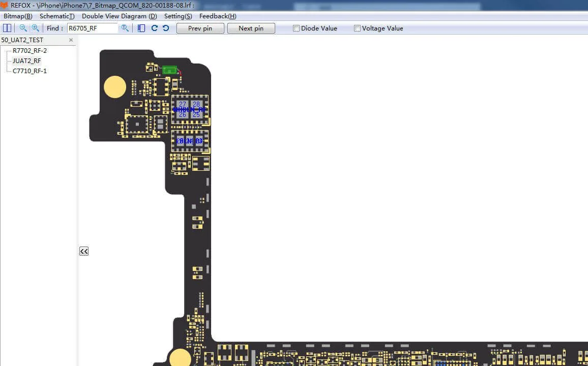Enable the Diode Value checkbox
588x366 pixels.
[296, 28]
